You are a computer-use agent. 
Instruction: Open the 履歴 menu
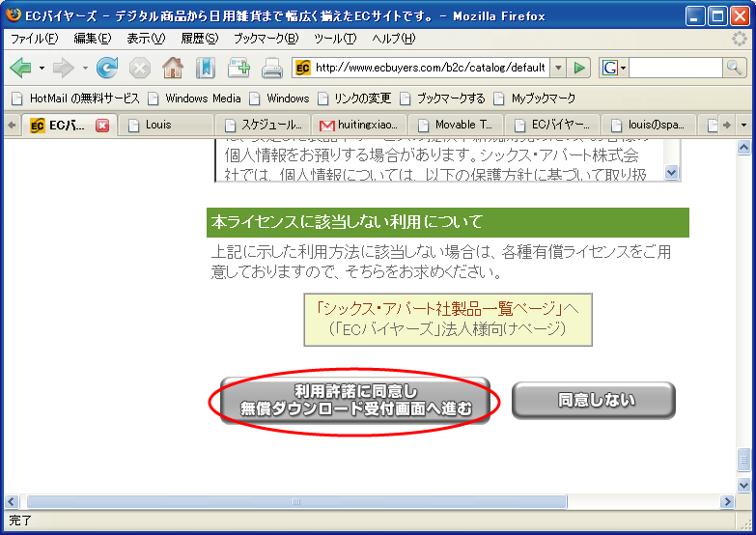(200, 39)
